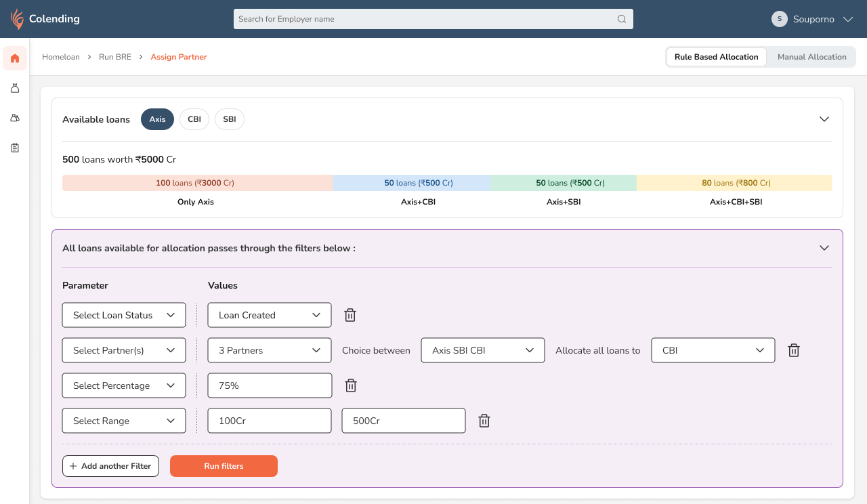Screen dimensions: 867x504
Task: Click the 'Available loans' heading
Action: click(96, 119)
